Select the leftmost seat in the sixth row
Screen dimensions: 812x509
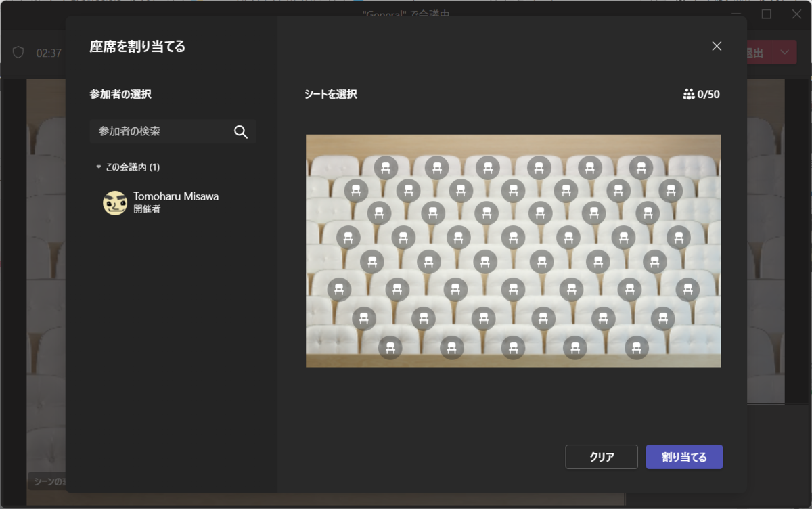pyautogui.click(x=339, y=289)
